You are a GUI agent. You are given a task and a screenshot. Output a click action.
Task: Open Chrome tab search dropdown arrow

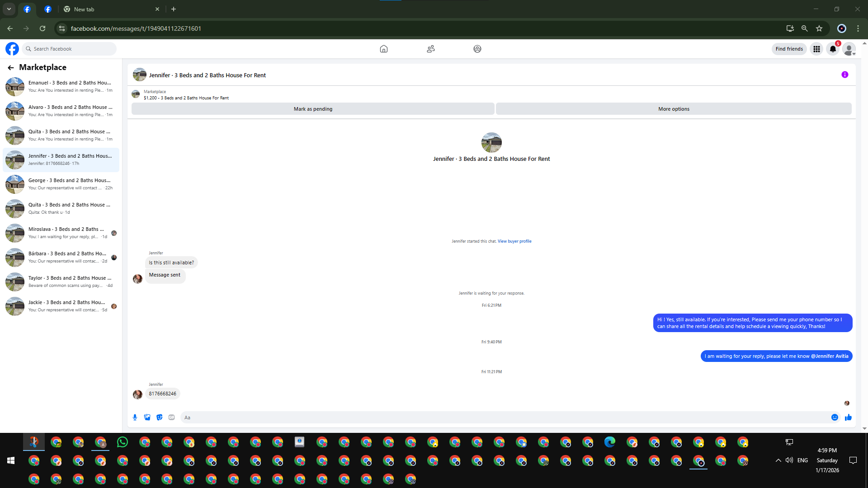(9, 9)
